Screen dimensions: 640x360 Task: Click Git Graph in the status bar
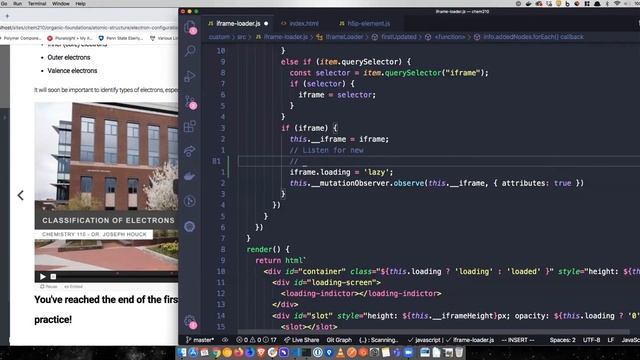click(339, 340)
